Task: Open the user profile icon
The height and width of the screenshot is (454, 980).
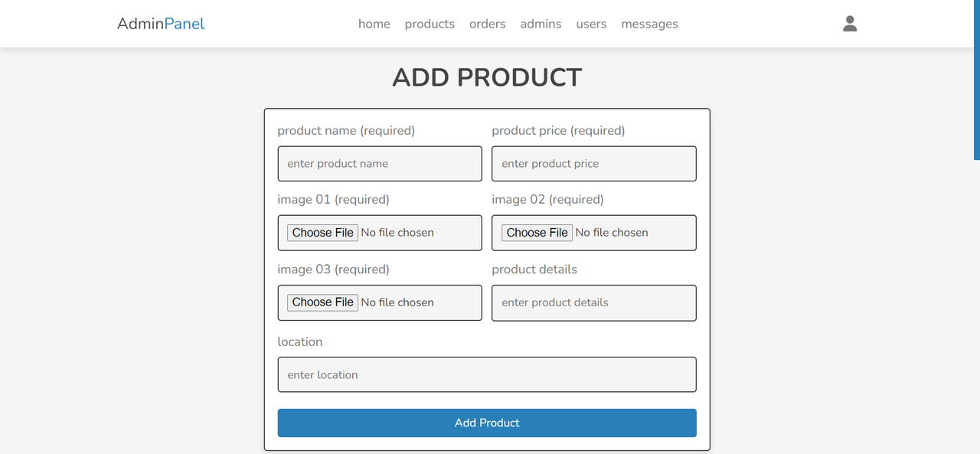Action: [x=850, y=24]
